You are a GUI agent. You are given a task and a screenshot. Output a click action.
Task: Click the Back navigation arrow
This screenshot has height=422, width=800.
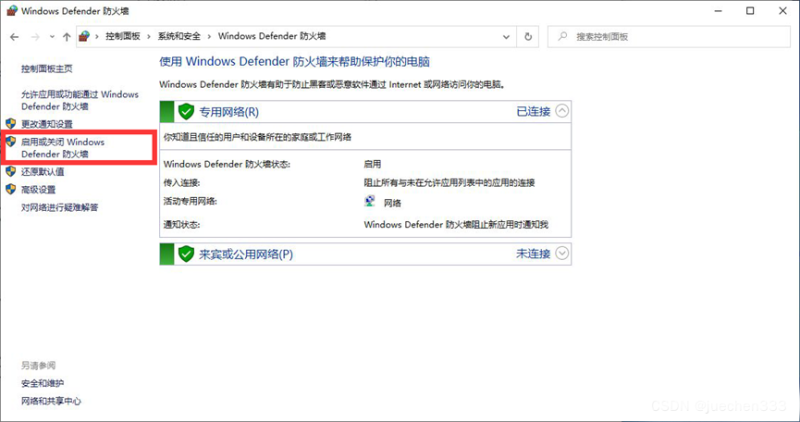14,37
